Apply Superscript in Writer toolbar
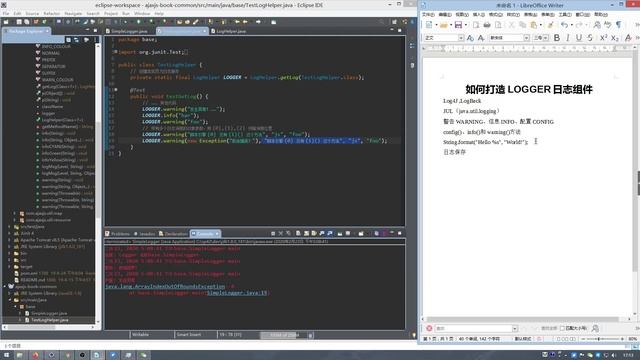 [x=603, y=38]
